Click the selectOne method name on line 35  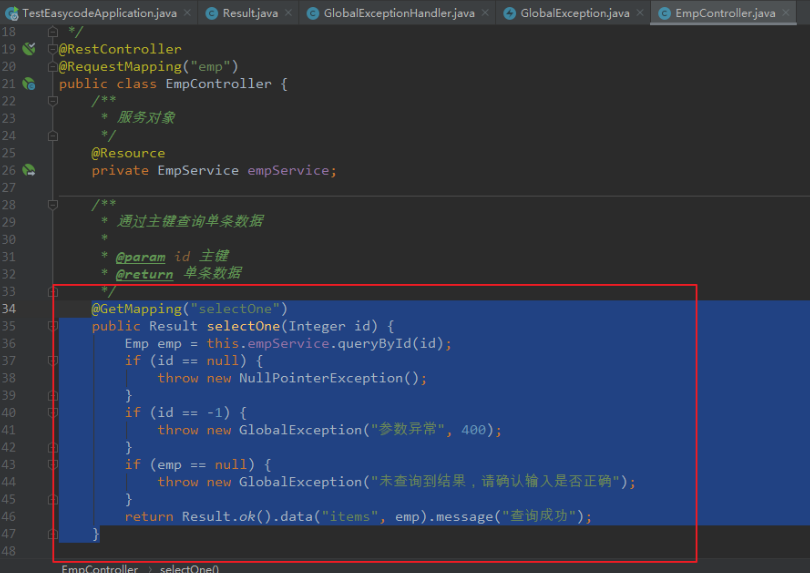(243, 326)
